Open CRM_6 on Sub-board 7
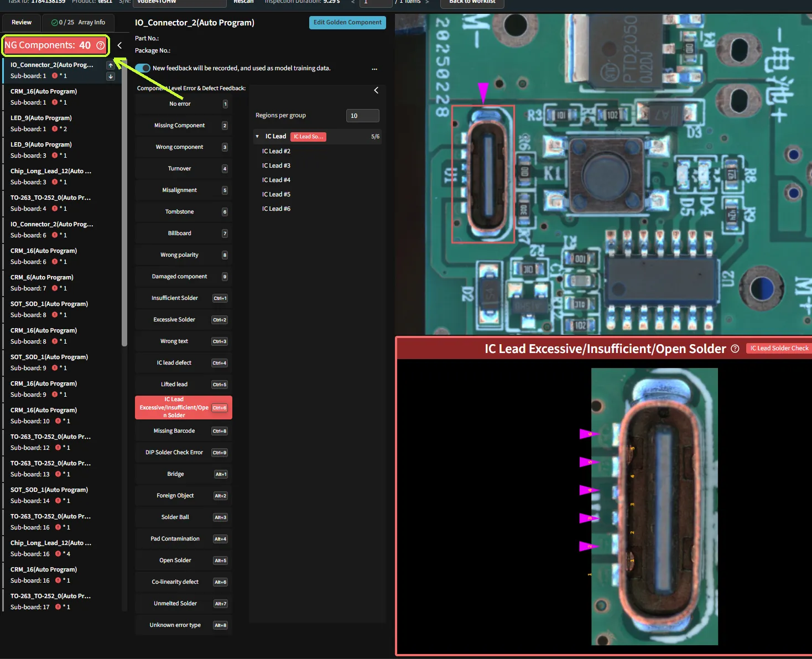The image size is (812, 659). (61, 283)
